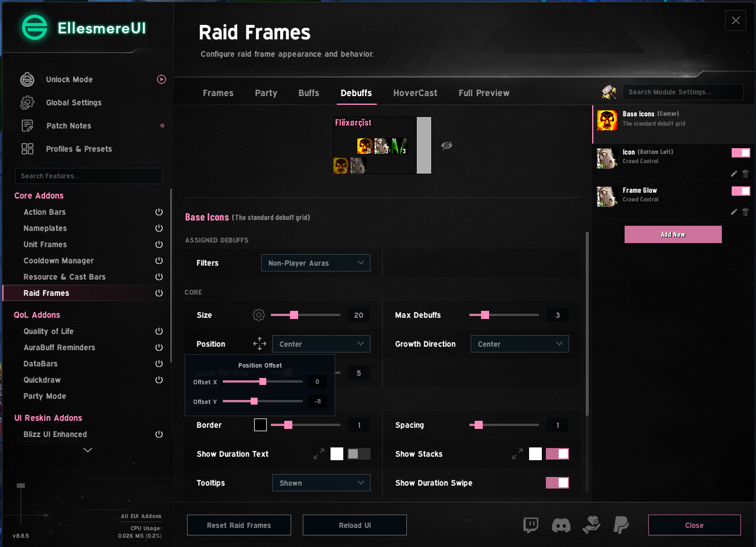The width and height of the screenshot is (756, 547).
Task: Turn off the Show Duration Swipe toggle
Action: pos(557,483)
